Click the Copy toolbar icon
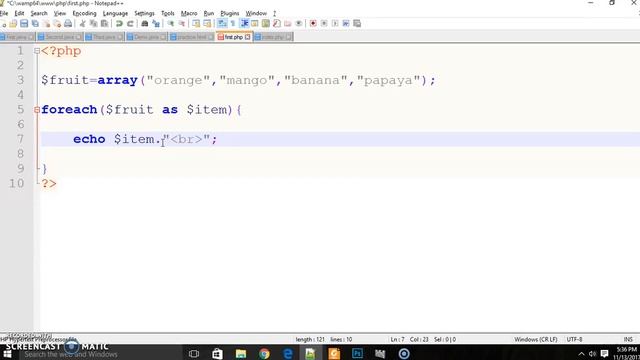The image size is (640, 360). pos(93,24)
